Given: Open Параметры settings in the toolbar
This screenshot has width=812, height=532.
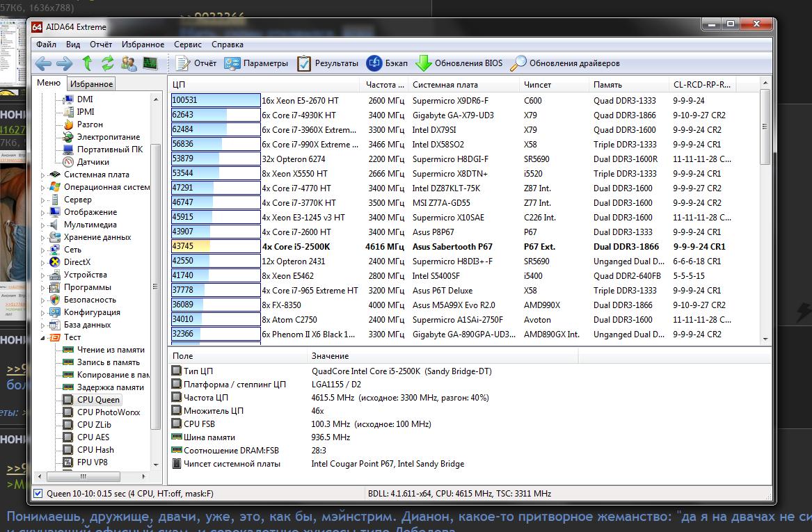Looking at the screenshot, I should pyautogui.click(x=256, y=63).
